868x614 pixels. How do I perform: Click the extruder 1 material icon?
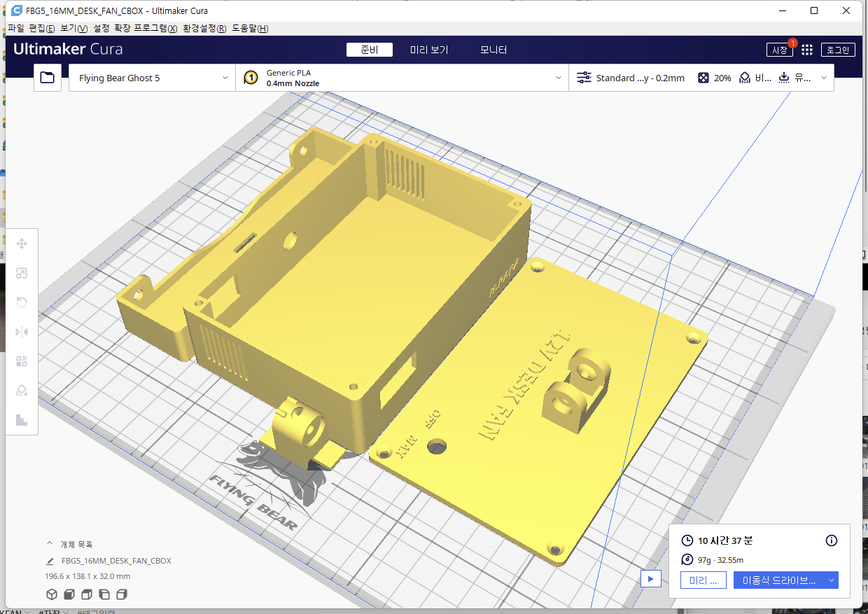point(251,78)
